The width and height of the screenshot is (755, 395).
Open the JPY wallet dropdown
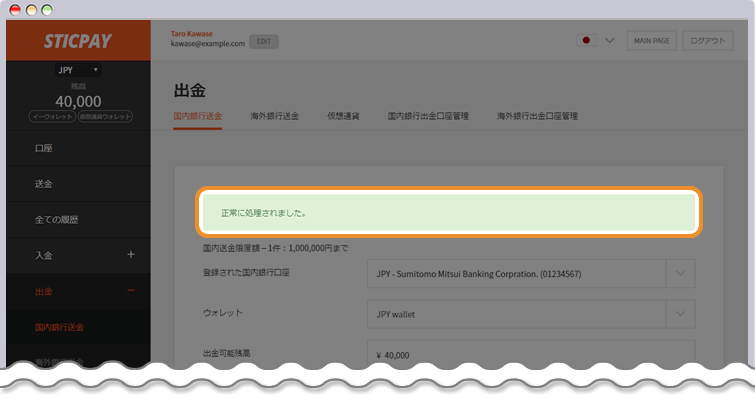point(531,314)
